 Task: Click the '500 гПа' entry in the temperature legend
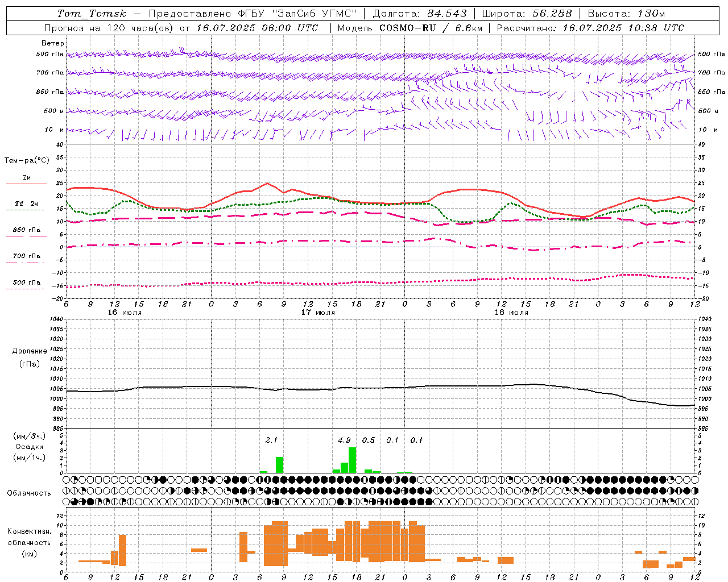point(27,282)
